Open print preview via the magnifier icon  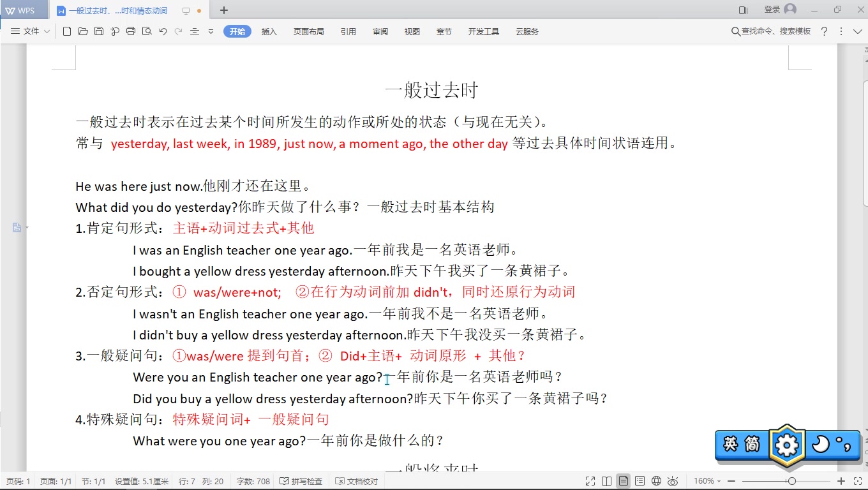[x=146, y=30]
